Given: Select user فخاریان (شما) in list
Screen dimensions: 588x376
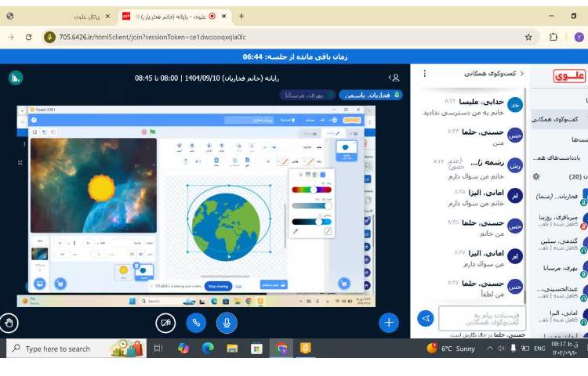Looking at the screenshot, I should point(561,196).
